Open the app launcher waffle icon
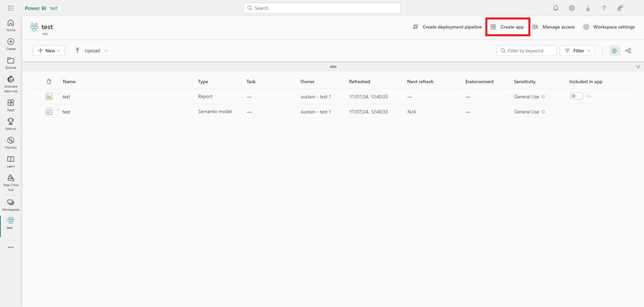The width and height of the screenshot is (644, 307). click(10, 8)
